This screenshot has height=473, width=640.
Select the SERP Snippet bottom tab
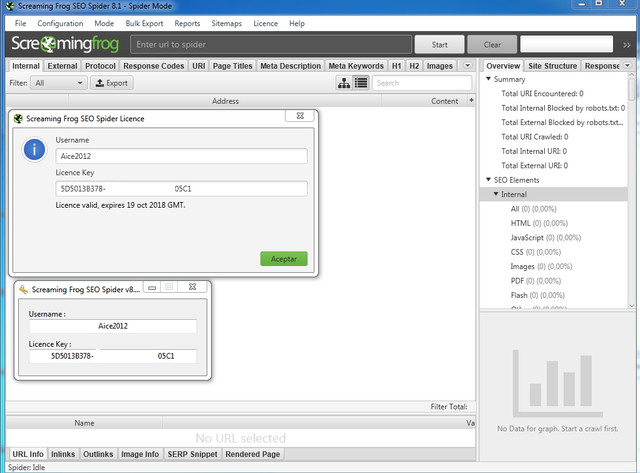(x=192, y=454)
